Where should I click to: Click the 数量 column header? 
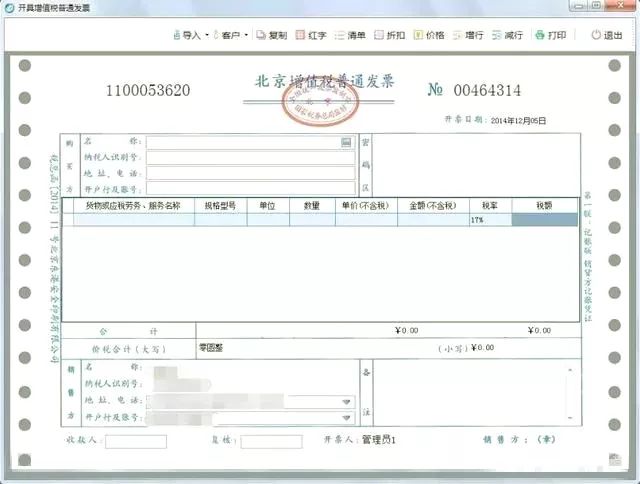(312, 206)
